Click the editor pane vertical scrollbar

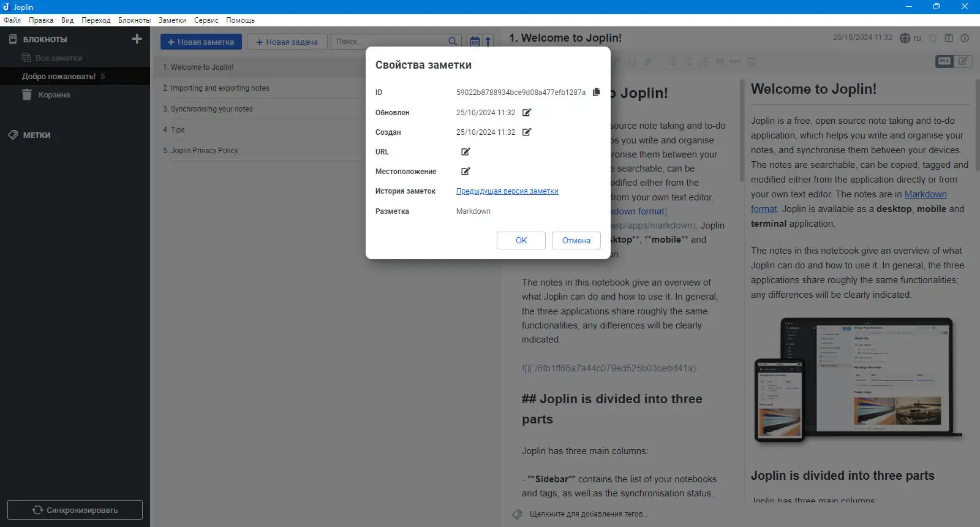(742, 131)
